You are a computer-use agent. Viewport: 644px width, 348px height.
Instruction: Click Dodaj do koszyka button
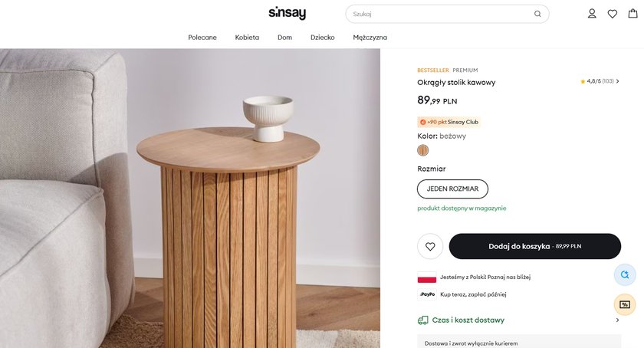tap(534, 246)
